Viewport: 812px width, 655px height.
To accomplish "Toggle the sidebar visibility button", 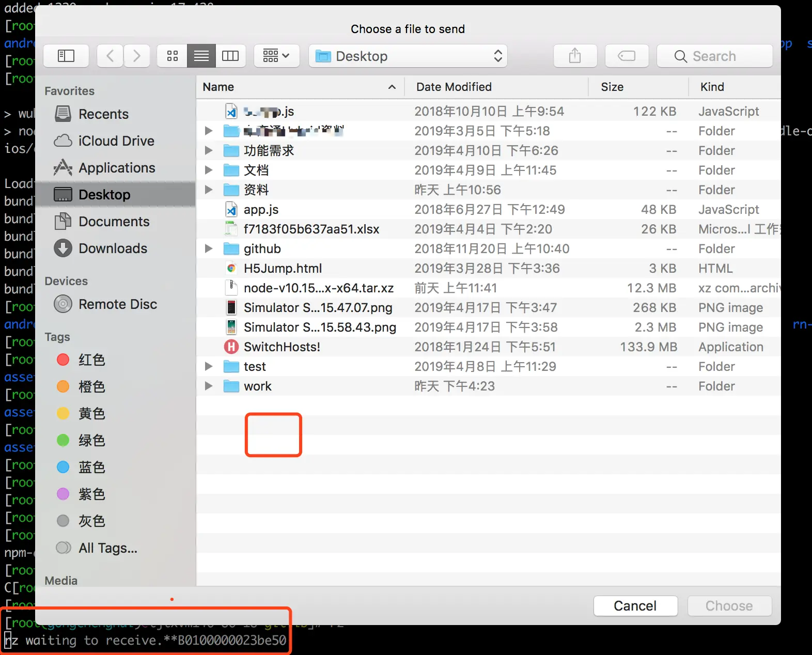I will click(x=66, y=56).
